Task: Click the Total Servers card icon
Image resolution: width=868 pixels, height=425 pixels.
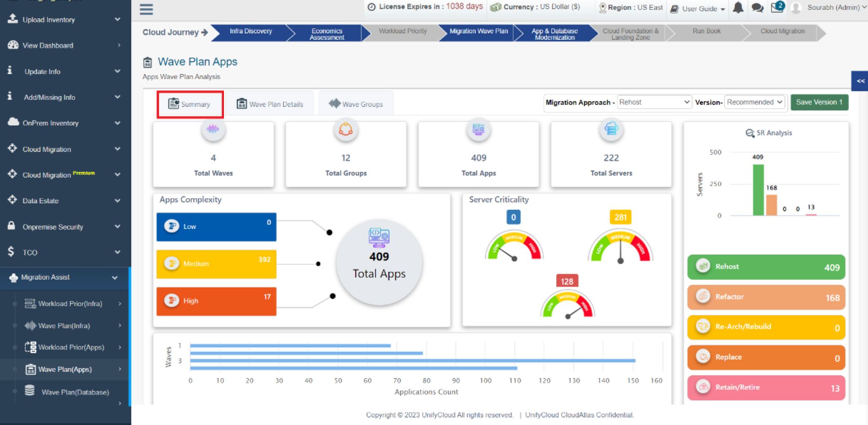Action: click(611, 130)
